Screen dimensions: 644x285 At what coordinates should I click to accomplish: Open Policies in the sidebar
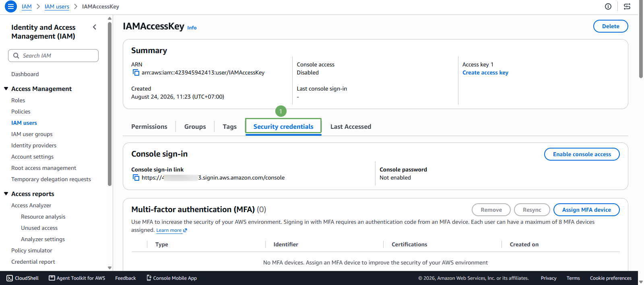coord(21,112)
